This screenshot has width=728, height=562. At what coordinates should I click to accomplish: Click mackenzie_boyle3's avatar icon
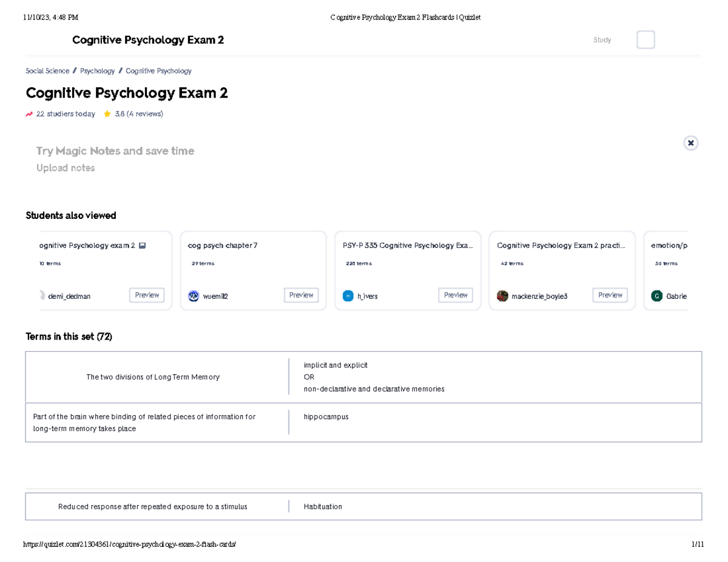pos(502,296)
